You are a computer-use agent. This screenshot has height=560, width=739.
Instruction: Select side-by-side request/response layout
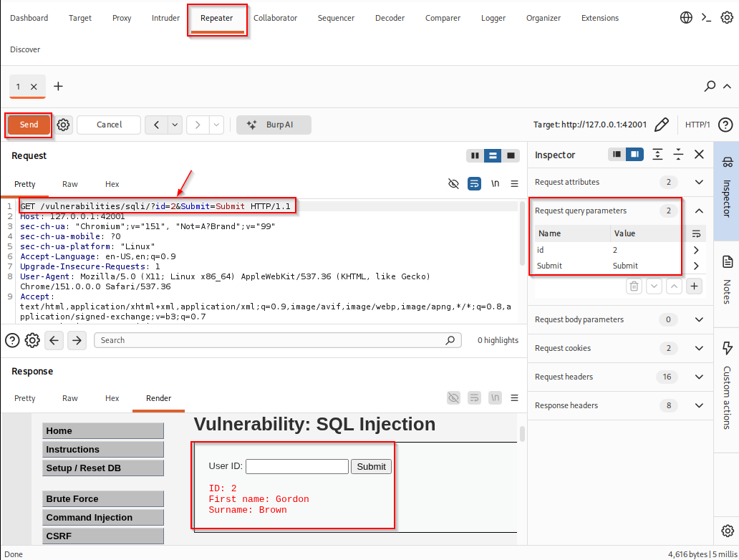[x=475, y=155]
